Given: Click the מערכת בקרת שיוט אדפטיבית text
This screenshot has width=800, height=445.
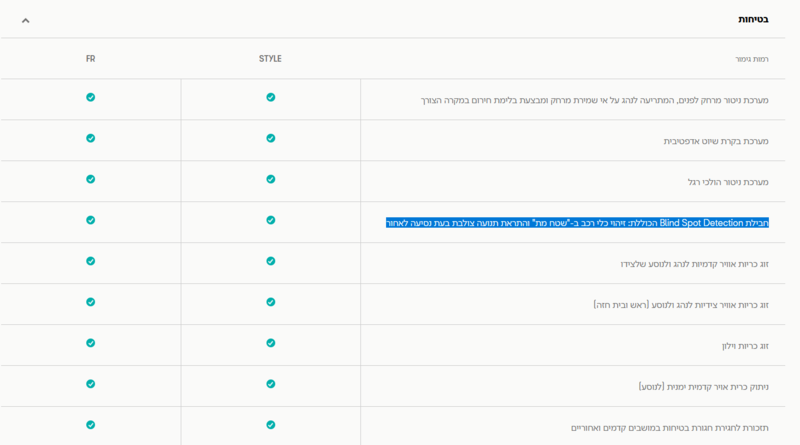Looking at the screenshot, I should point(716,141).
